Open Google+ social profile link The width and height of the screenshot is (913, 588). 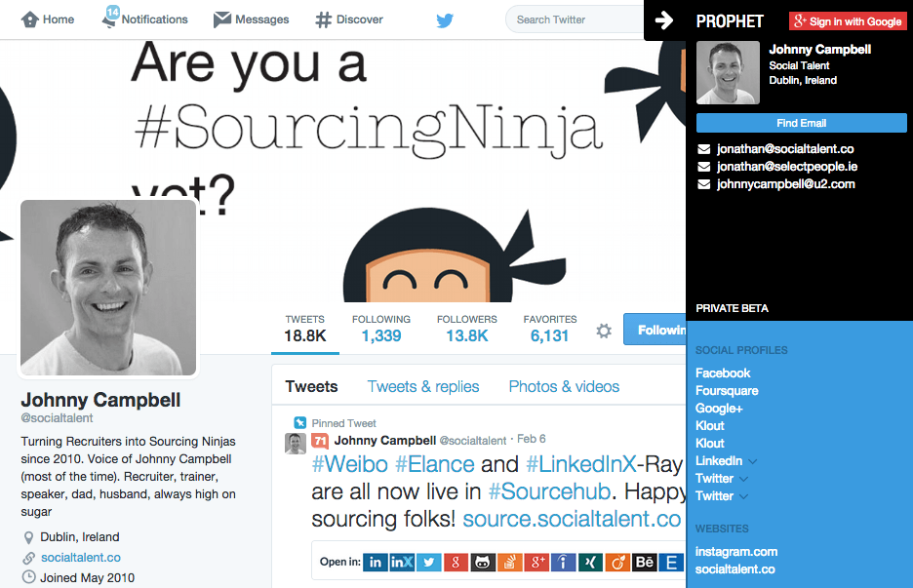coord(719,409)
